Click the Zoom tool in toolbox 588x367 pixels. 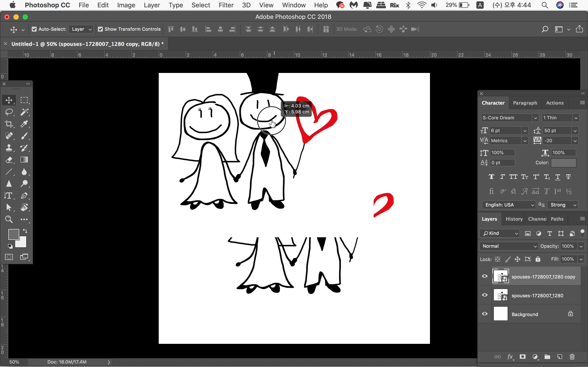pos(9,219)
